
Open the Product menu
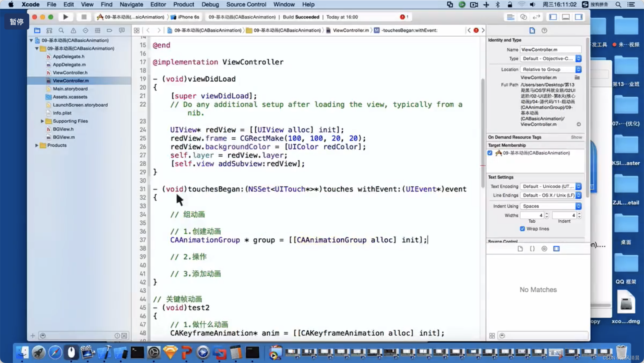pyautogui.click(x=184, y=4)
